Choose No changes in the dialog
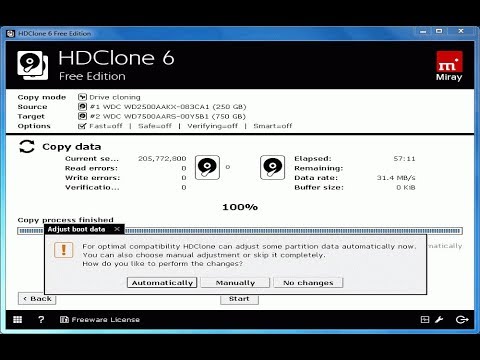 click(x=308, y=283)
